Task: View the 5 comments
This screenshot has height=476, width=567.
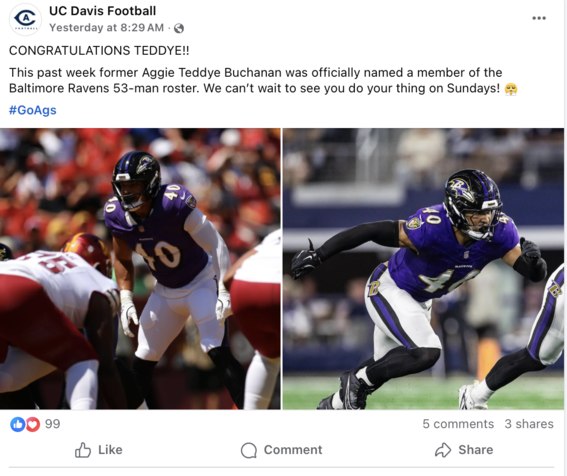Action: coord(458,424)
